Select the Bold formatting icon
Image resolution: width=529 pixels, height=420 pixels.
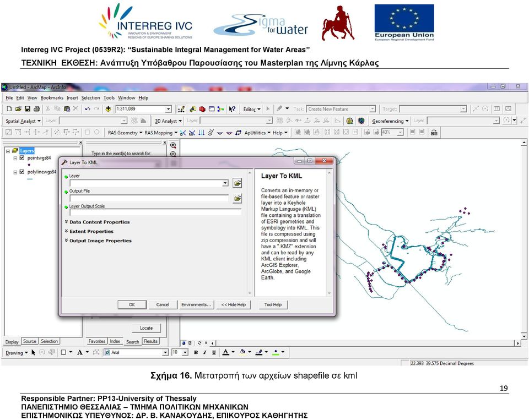click(x=196, y=352)
